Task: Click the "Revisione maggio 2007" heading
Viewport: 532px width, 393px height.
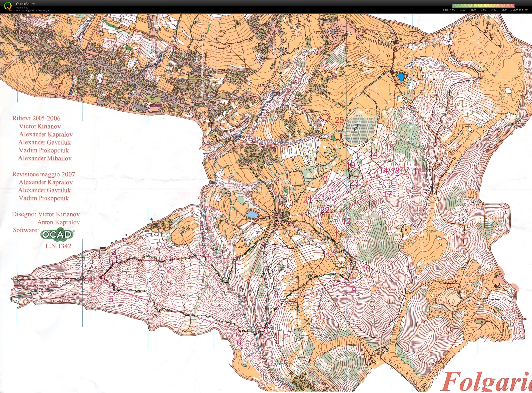Action: pos(44,174)
